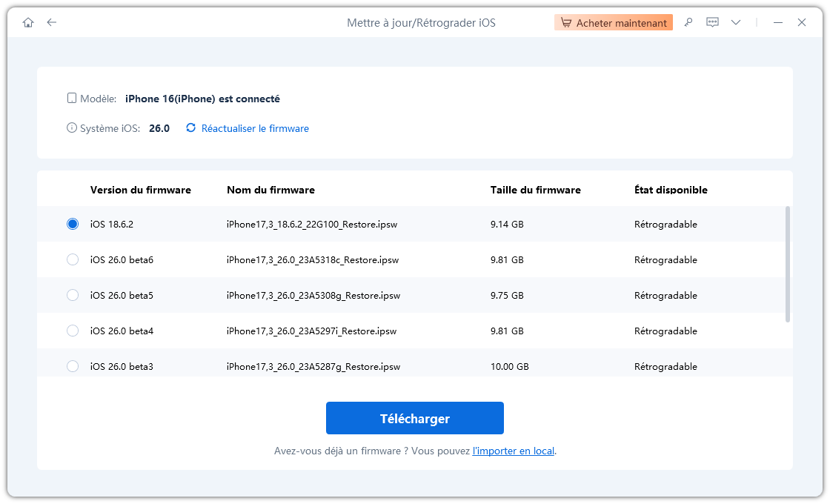The width and height of the screenshot is (830, 504).
Task: Go back using the left arrow icon
Action: click(51, 23)
